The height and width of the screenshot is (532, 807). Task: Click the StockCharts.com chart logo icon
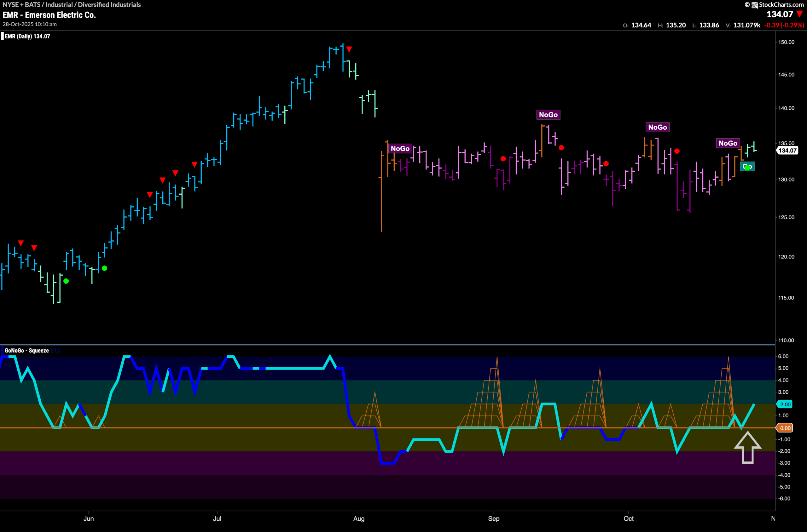coord(754,5)
